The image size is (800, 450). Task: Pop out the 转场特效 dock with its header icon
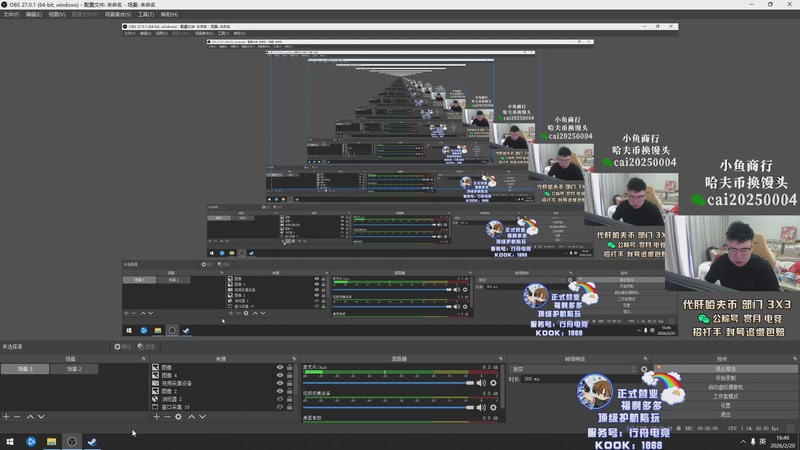pyautogui.click(x=645, y=359)
